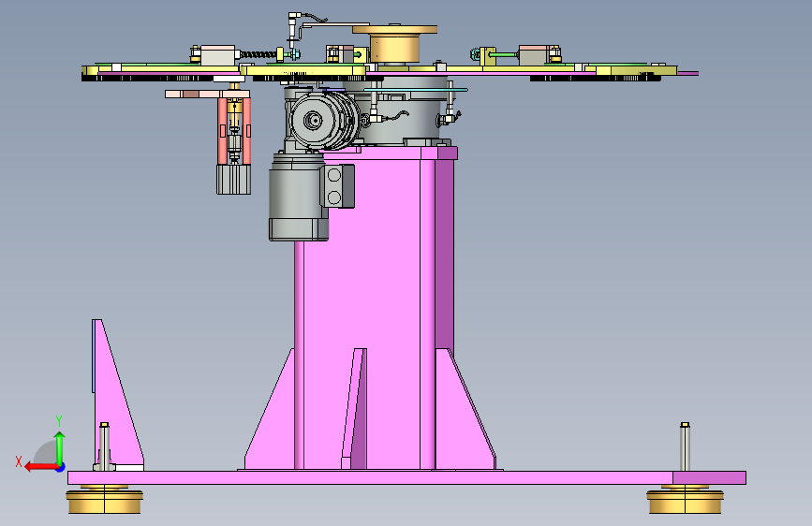Select the right gold leveling foot

pos(686,499)
